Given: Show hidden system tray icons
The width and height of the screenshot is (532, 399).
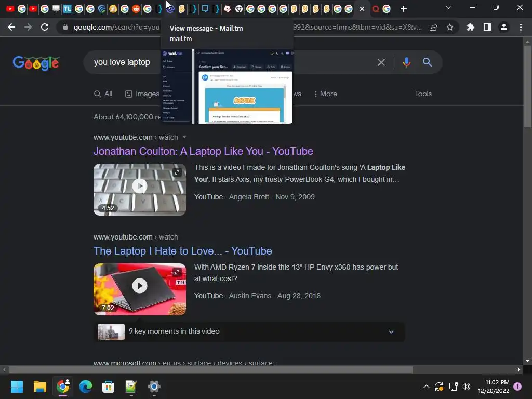Looking at the screenshot, I should coord(427,387).
